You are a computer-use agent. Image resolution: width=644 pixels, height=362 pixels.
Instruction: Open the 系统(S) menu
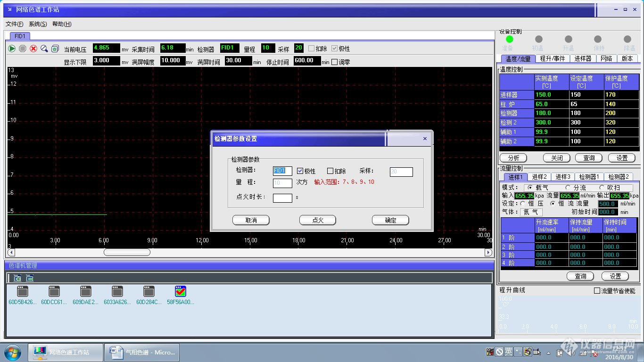pos(38,24)
